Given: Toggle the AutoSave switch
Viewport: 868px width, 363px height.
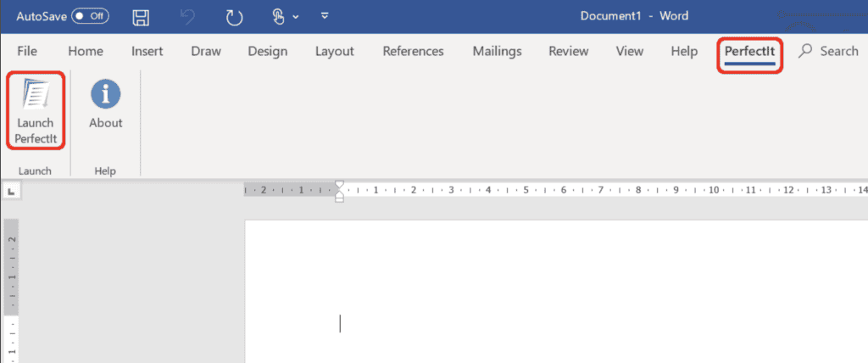Looking at the screenshot, I should click(90, 16).
